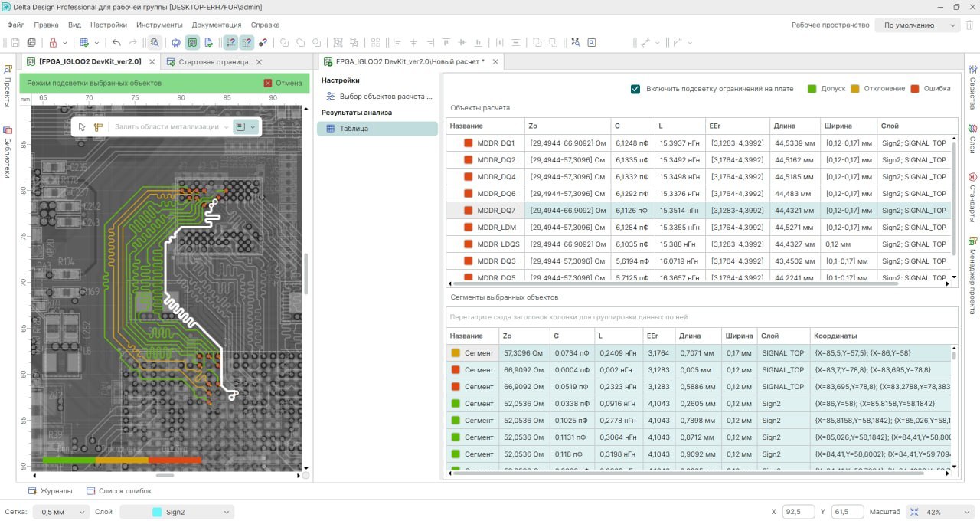
Task: Open the Менеджер проекта side panel
Action: 972,275
